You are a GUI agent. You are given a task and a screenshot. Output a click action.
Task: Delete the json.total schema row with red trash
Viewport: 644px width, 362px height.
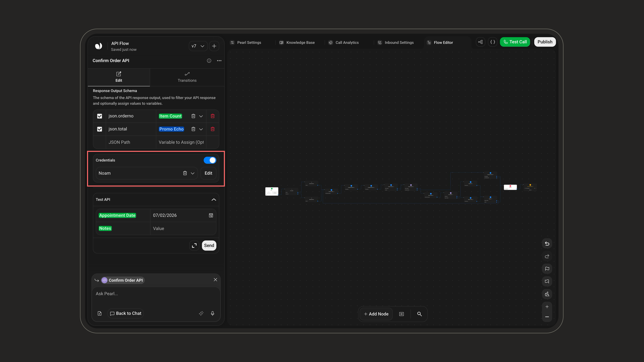click(212, 129)
